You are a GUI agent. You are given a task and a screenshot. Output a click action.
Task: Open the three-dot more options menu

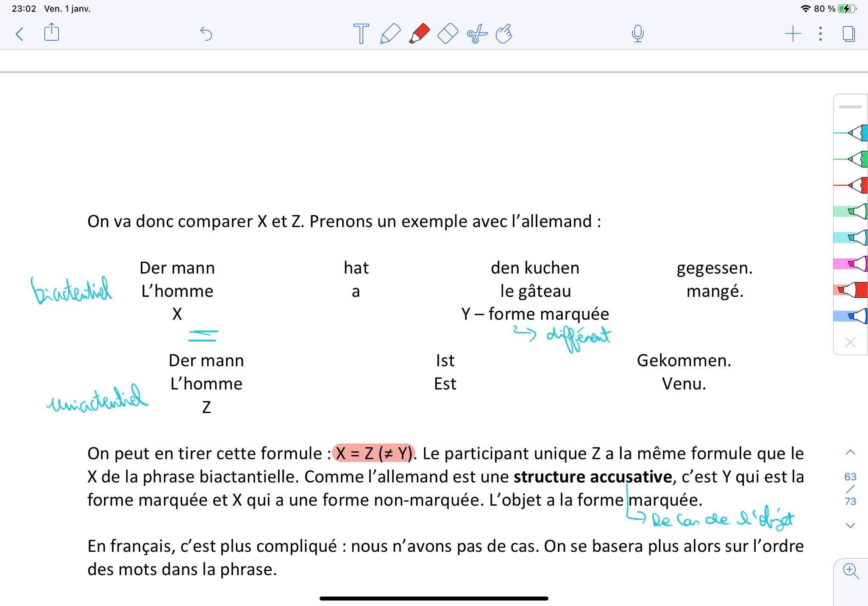[x=821, y=34]
